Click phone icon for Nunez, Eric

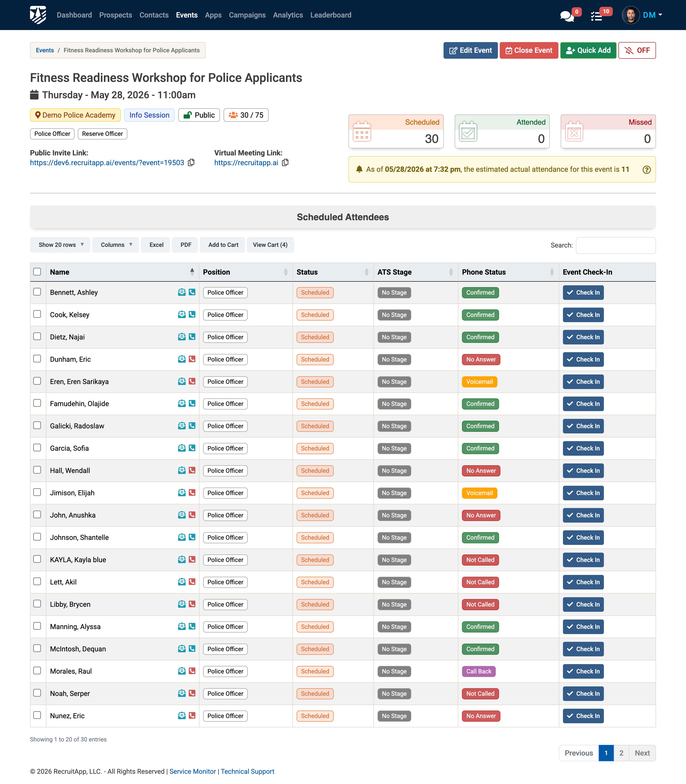(192, 715)
